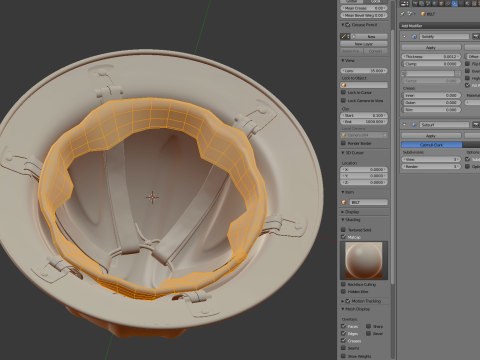Collapse the Mesh Display panel
480x360 pixels.
click(343, 309)
